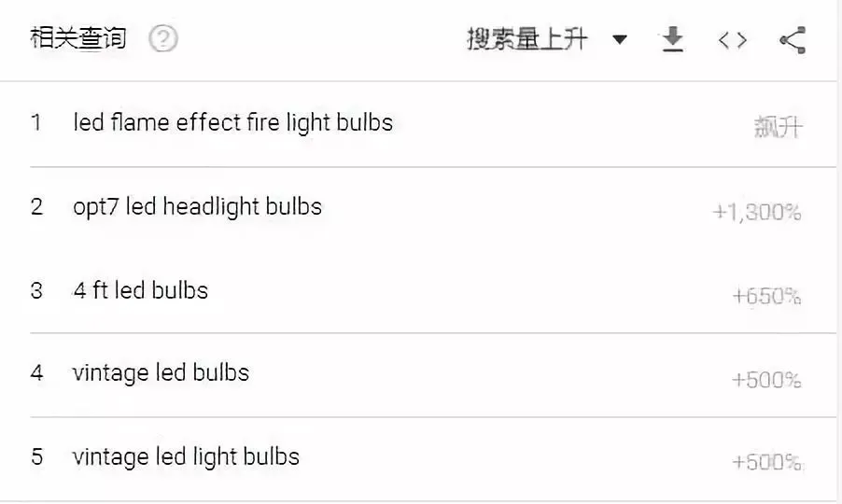Viewport: 842px width, 504px height.
Task: Click the help question mark icon
Action: pyautogui.click(x=163, y=38)
